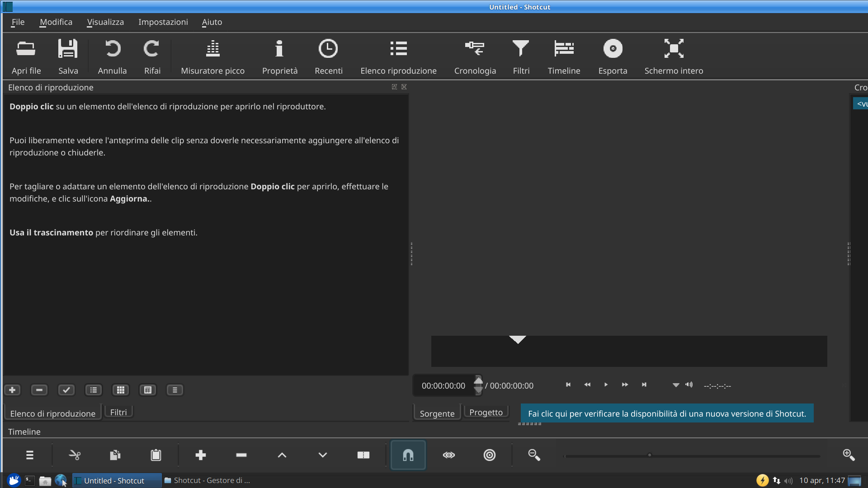Zoom in the timeline
This screenshot has width=868, height=488.
[x=849, y=455]
